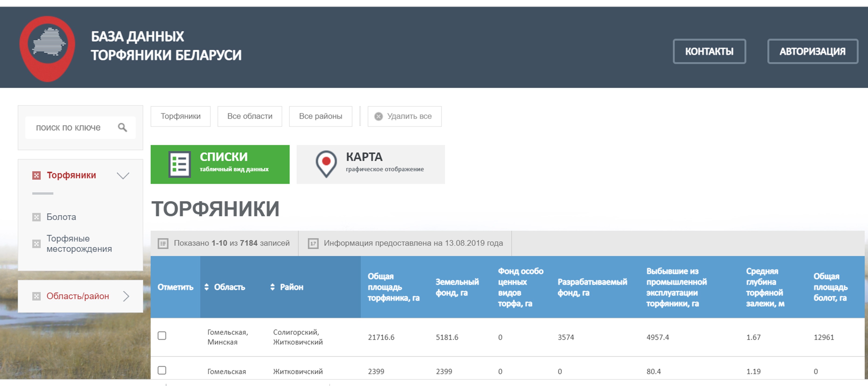
Task: Open the Все районы filter
Action: [320, 116]
